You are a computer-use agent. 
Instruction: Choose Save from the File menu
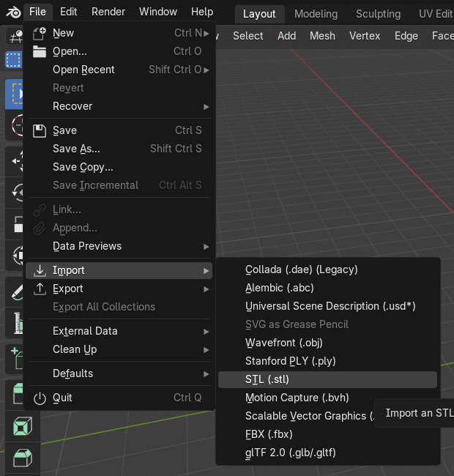coord(119,131)
